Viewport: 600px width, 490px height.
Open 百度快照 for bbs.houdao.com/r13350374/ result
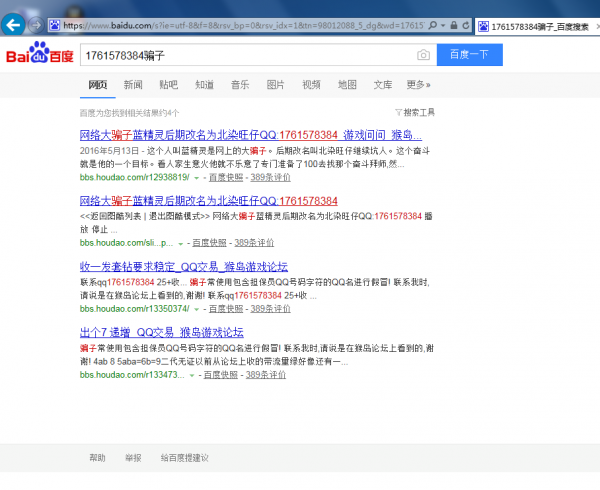point(226,309)
